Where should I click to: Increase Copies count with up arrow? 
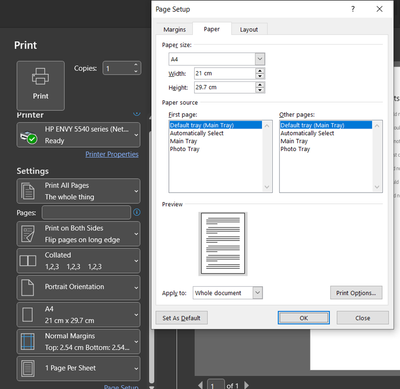click(x=136, y=65)
